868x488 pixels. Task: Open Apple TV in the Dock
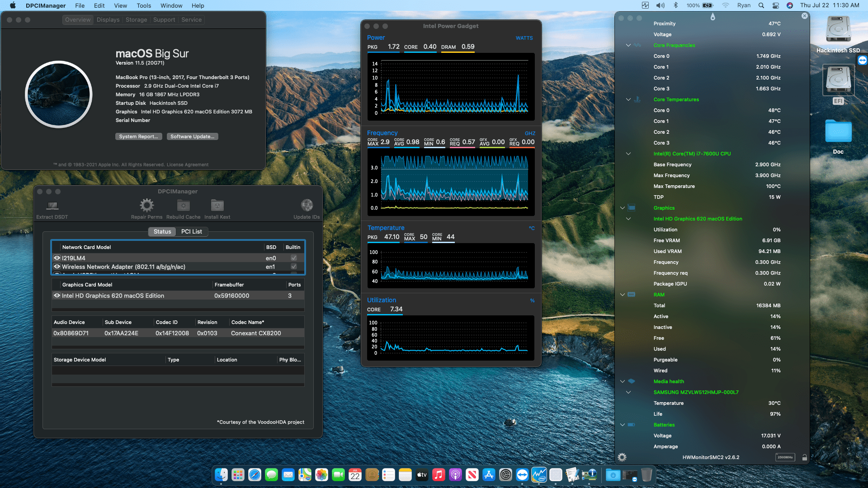tap(422, 474)
